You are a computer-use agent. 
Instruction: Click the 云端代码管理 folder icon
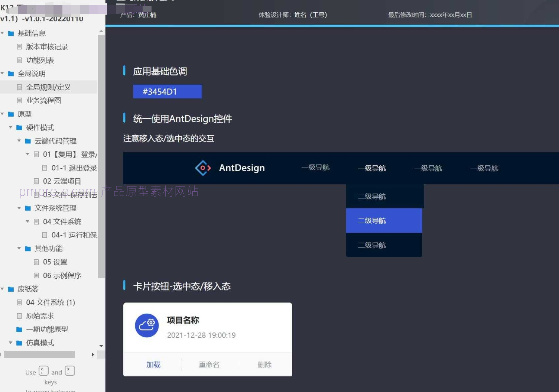coord(28,141)
